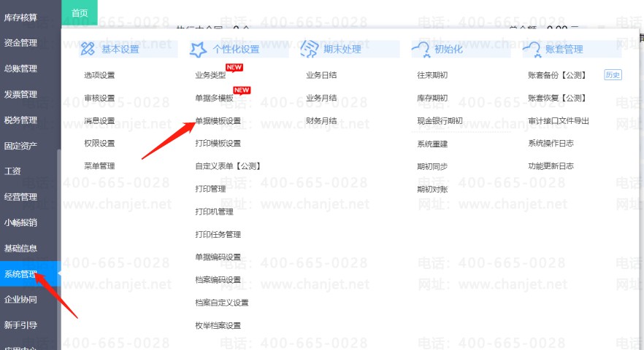
Task: Open 小畅报销 sidebar menu
Action: pos(20,222)
